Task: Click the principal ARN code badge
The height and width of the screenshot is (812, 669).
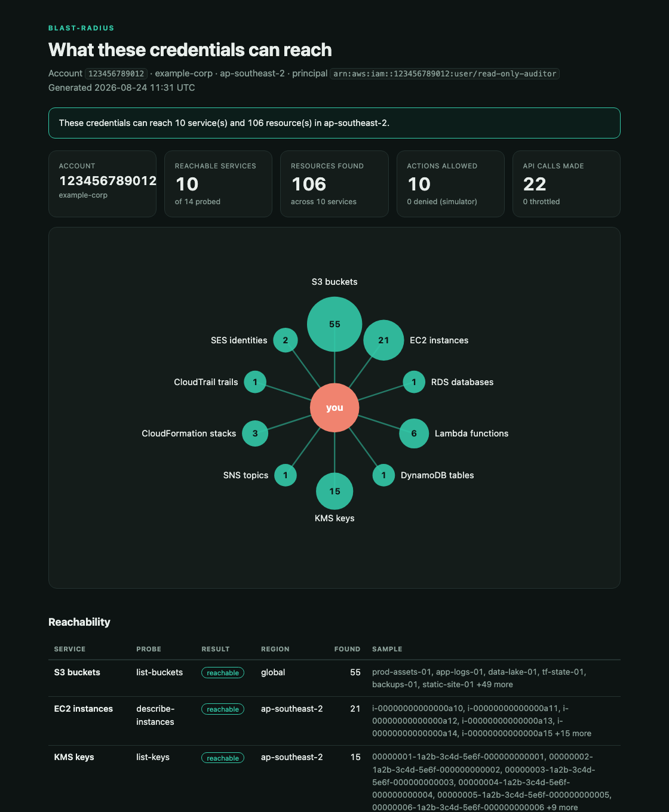Action: pyautogui.click(x=444, y=73)
